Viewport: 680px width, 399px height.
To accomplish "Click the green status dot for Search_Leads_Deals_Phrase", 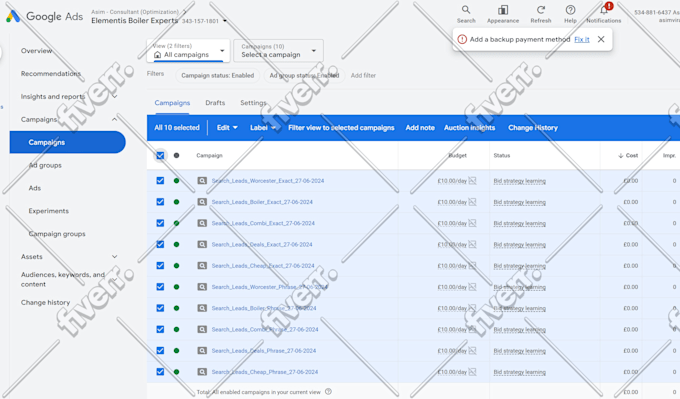I will point(177,350).
